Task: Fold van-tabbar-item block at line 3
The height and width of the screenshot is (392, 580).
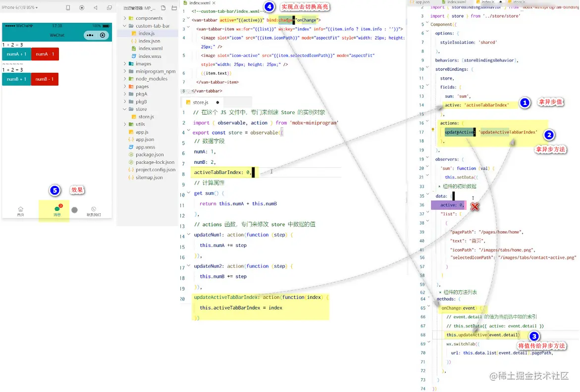Action: pyautogui.click(x=188, y=27)
